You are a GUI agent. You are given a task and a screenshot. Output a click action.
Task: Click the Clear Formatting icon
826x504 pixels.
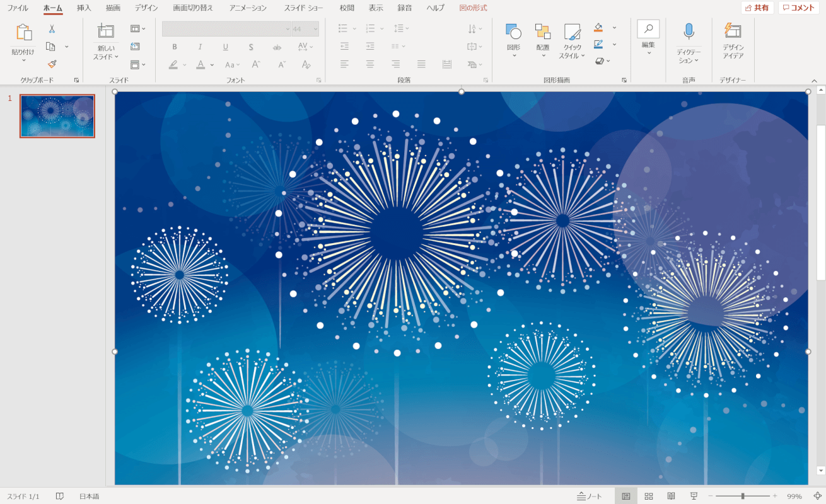[x=306, y=64]
